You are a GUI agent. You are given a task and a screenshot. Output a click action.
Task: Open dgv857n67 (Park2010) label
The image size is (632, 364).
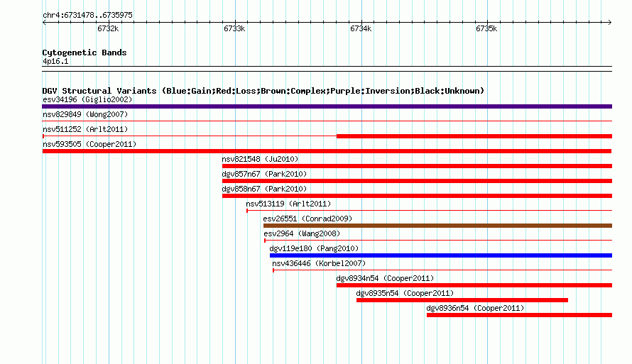[264, 174]
